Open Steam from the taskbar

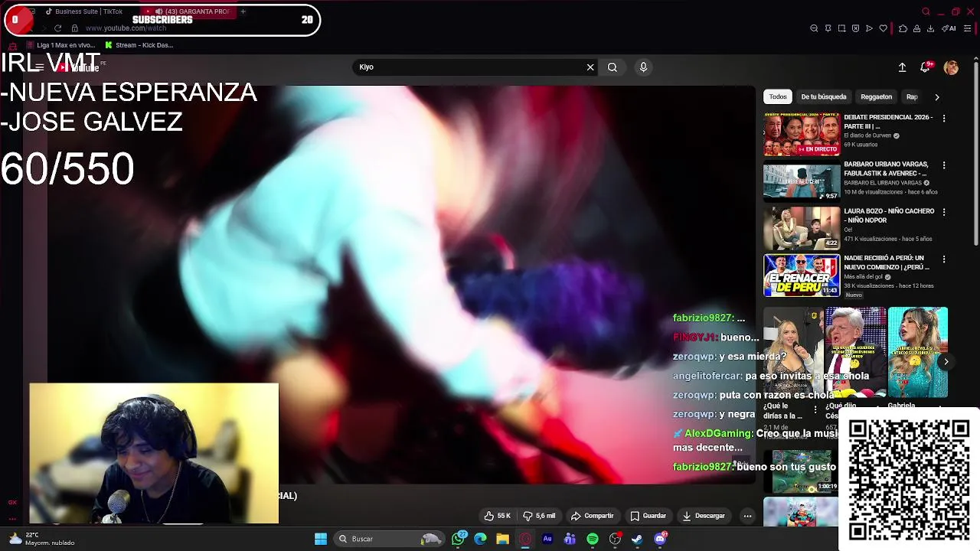click(637, 539)
